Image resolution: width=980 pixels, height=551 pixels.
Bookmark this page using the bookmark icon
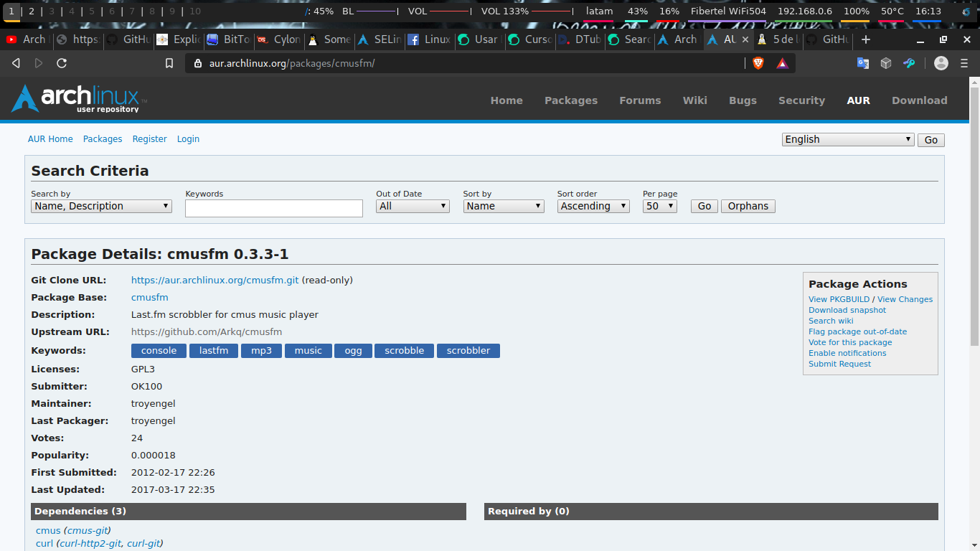[x=169, y=63]
